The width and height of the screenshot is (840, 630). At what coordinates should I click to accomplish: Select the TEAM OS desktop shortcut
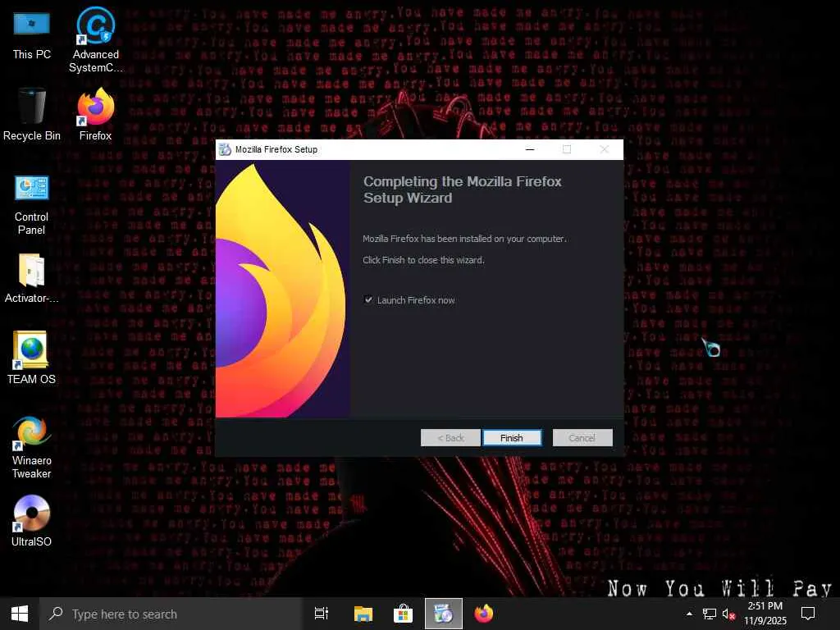pos(32,358)
